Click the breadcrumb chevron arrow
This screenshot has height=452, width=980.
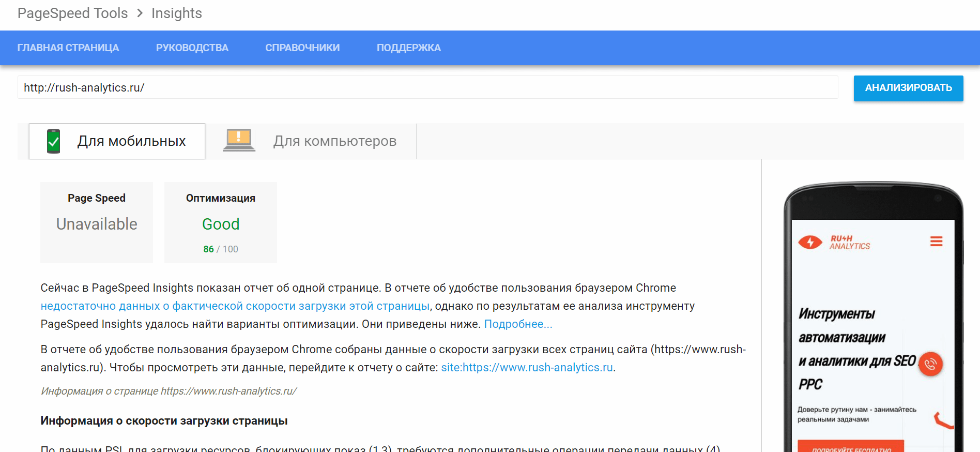(140, 13)
